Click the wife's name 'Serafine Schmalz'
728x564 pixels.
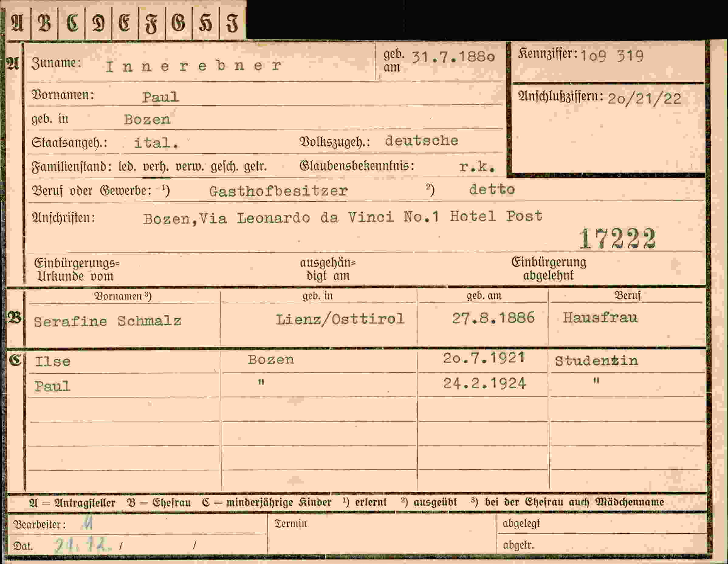[107, 321]
